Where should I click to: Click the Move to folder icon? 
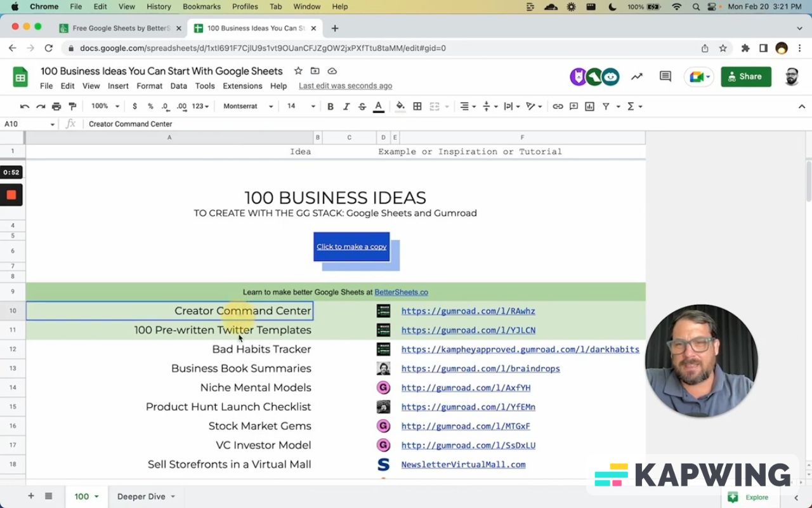coord(315,71)
